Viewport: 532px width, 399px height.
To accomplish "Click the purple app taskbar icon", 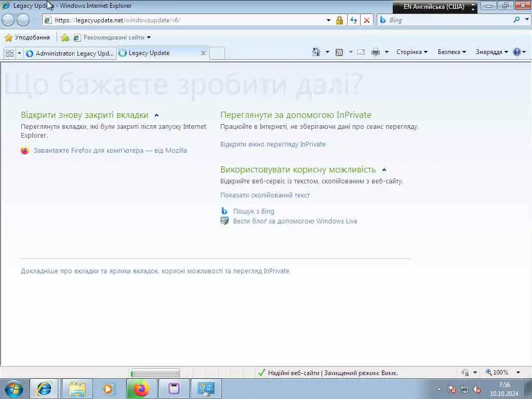I will 174,389.
